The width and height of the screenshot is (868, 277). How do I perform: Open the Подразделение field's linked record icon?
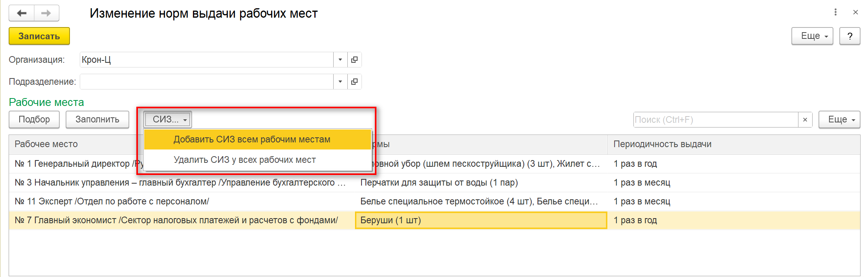354,82
